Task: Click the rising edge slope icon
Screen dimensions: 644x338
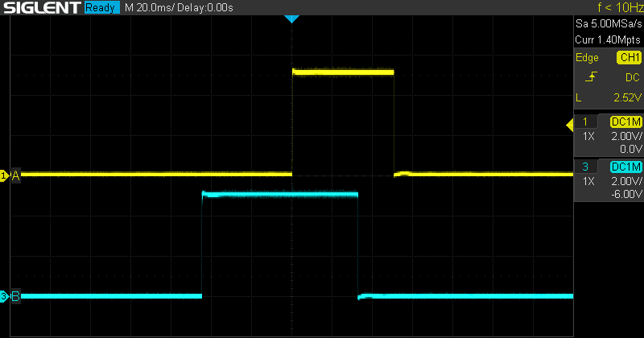Action: click(x=590, y=77)
